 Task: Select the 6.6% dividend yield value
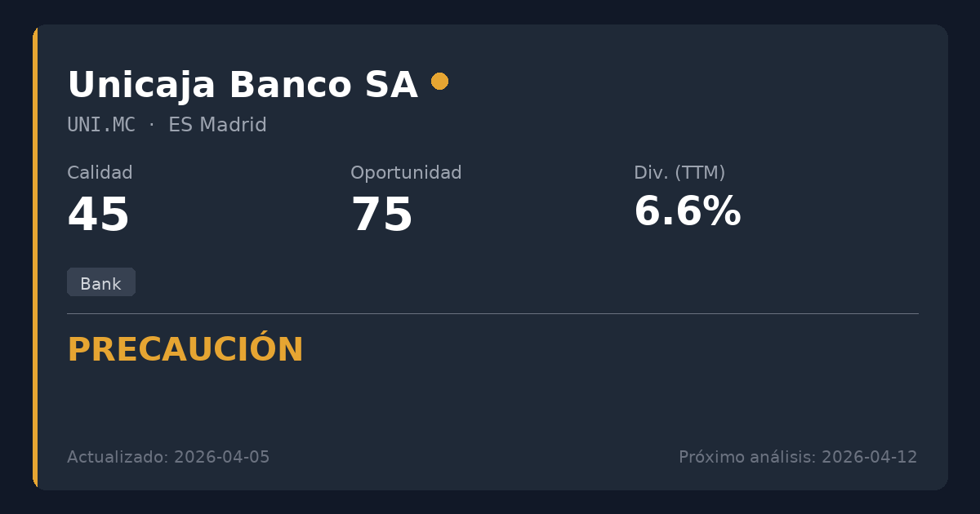click(x=688, y=211)
